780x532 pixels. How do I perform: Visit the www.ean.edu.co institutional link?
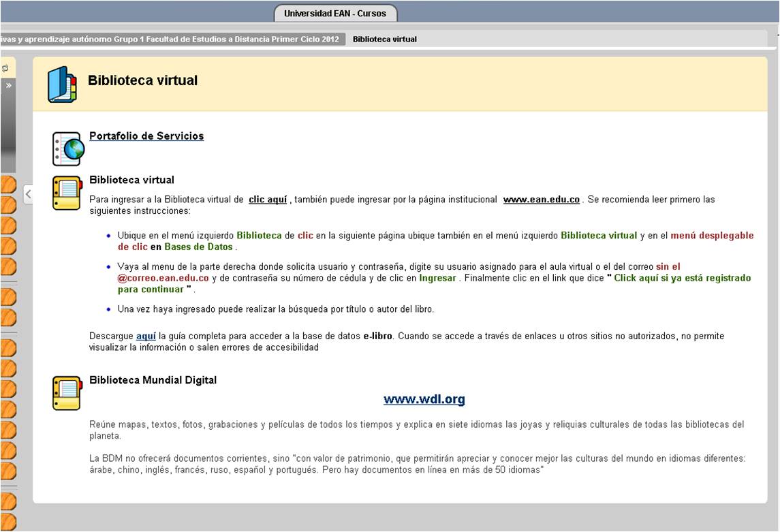coord(541,200)
